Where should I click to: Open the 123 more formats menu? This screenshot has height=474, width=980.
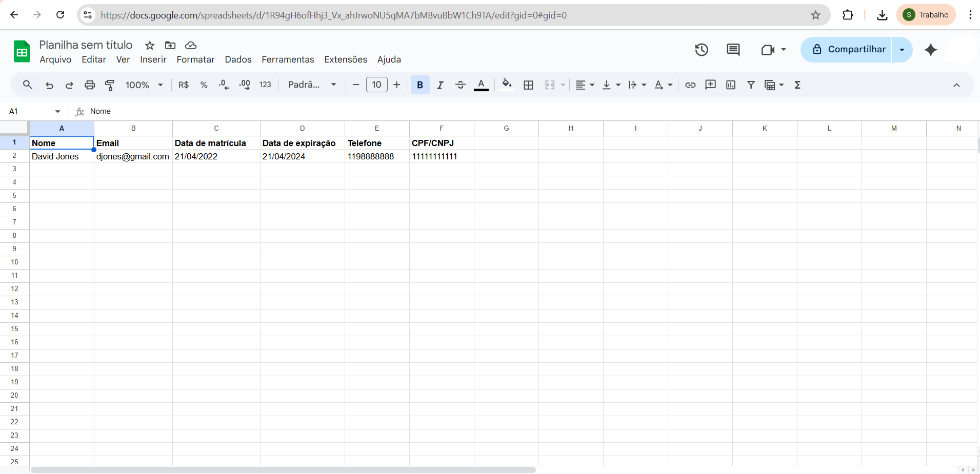(265, 85)
